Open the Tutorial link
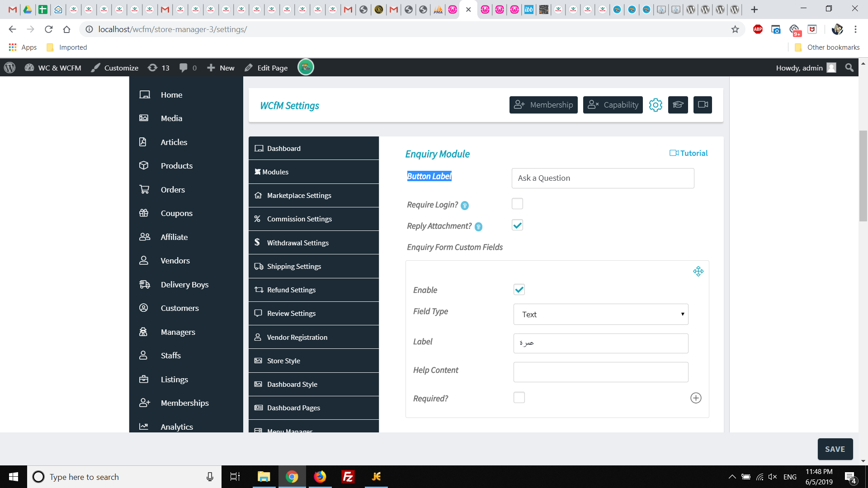The width and height of the screenshot is (868, 488). 689,153
